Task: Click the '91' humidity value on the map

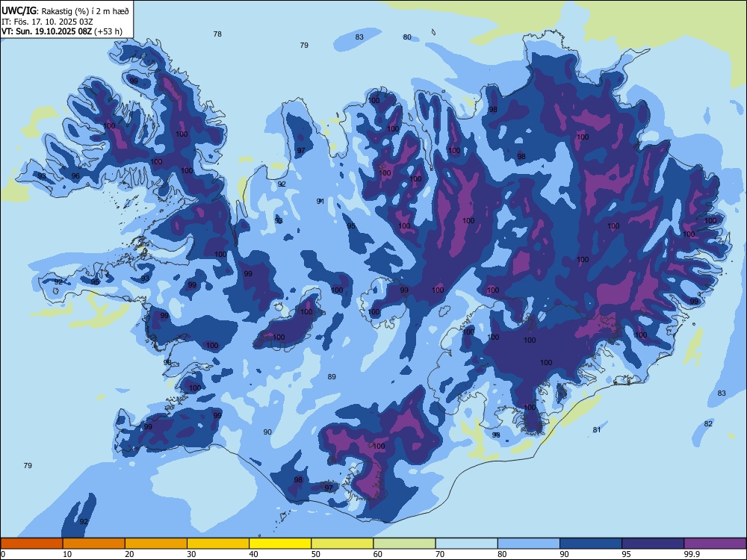Action: [x=320, y=201]
